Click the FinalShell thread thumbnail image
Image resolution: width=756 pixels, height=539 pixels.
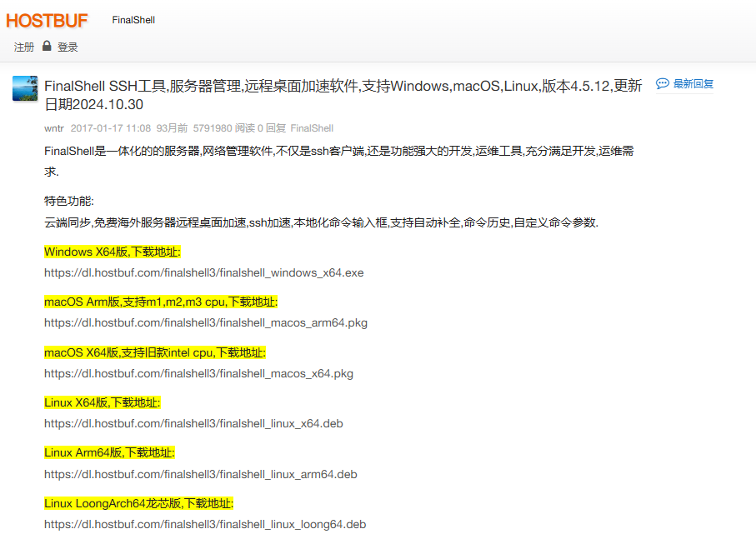(x=24, y=88)
